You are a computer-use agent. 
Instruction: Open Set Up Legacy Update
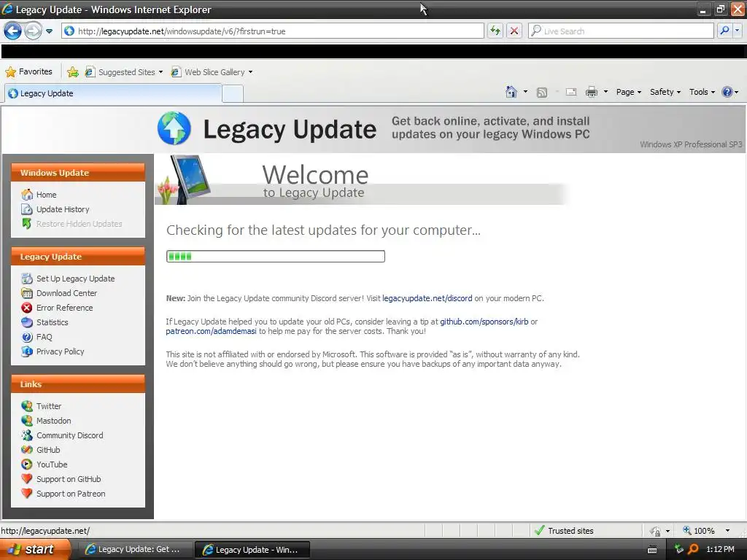75,279
